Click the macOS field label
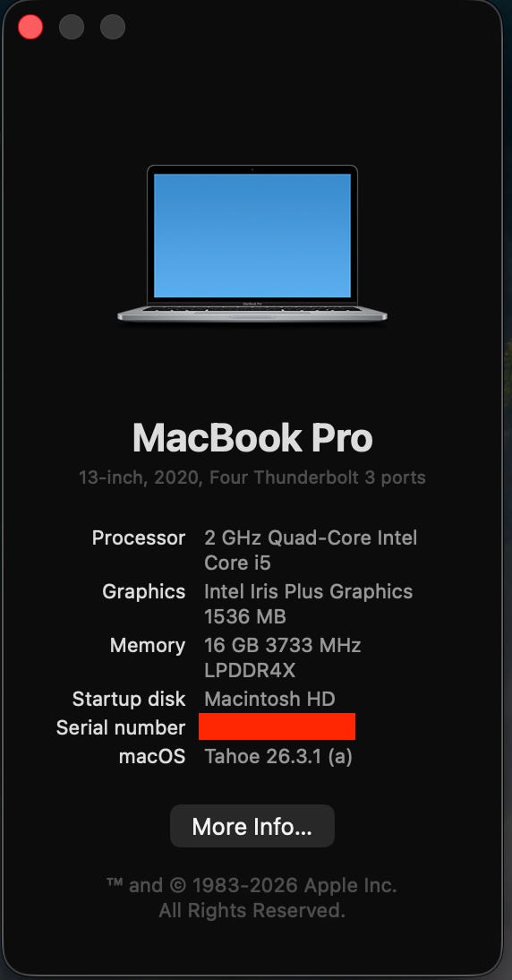 [x=152, y=756]
